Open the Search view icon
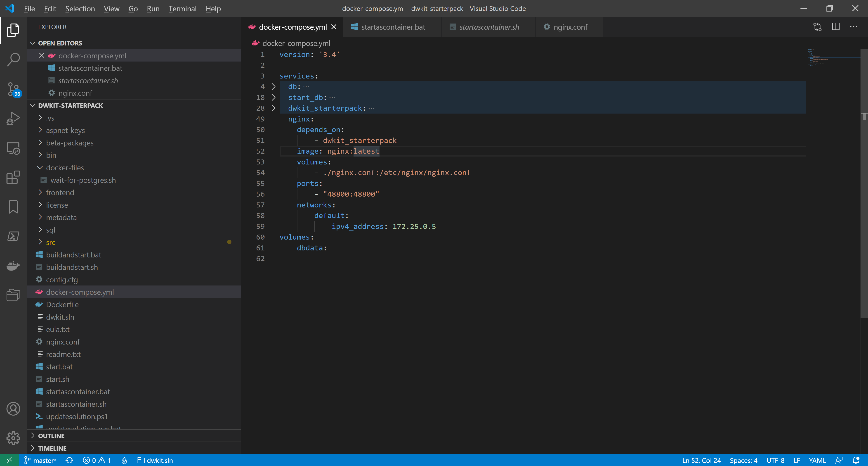868x466 pixels. (x=13, y=59)
